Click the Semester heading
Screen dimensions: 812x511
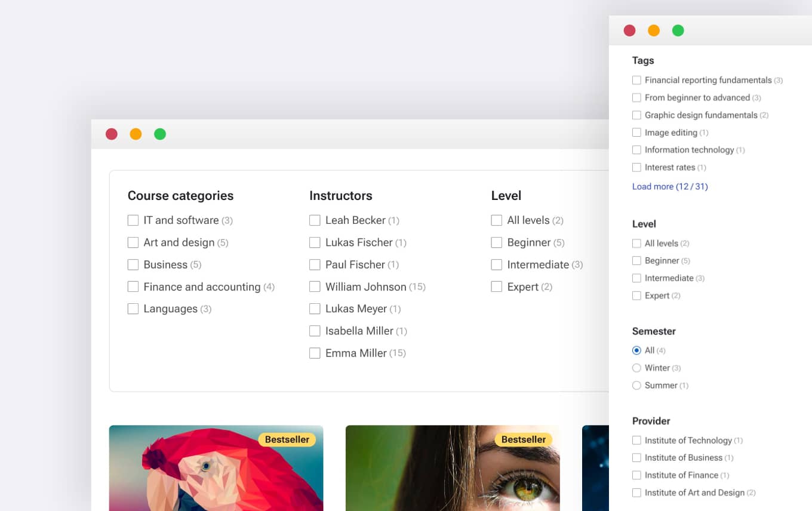[x=654, y=331]
